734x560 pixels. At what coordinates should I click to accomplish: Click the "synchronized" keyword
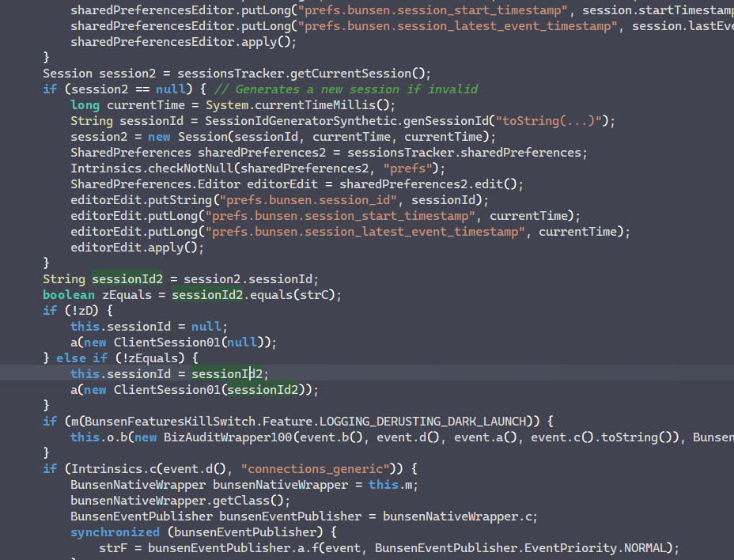115,532
